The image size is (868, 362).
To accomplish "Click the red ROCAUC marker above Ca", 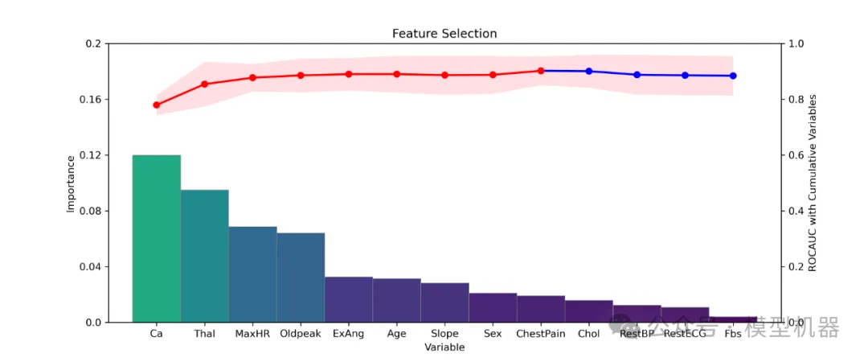I will [x=157, y=105].
